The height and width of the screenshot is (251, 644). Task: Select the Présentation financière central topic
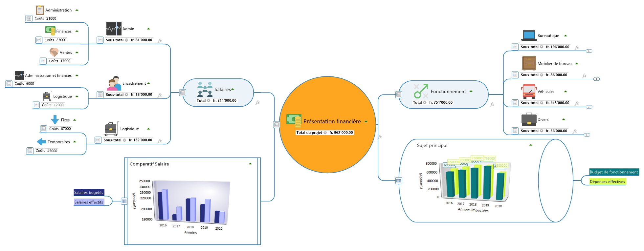(x=332, y=121)
